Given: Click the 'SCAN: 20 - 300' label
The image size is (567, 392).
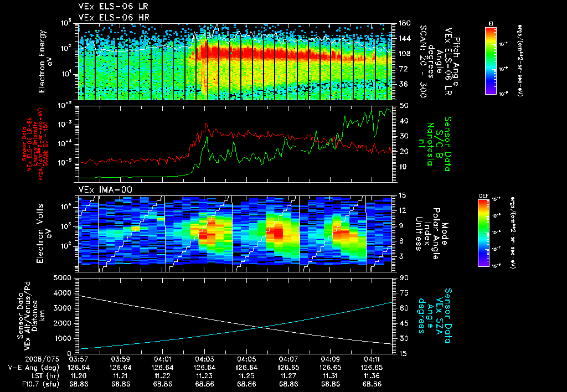Looking at the screenshot, I should pyautogui.click(x=424, y=62).
